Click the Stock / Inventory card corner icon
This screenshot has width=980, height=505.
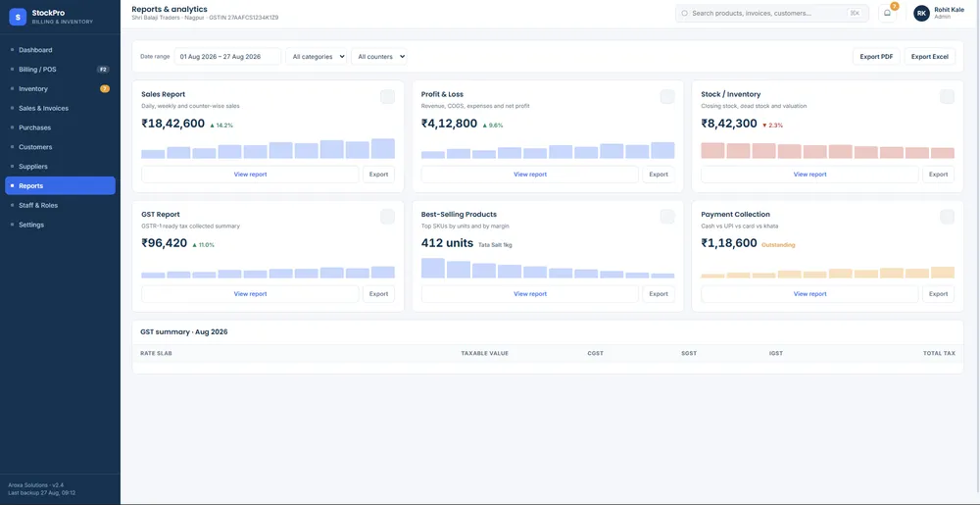[947, 96]
